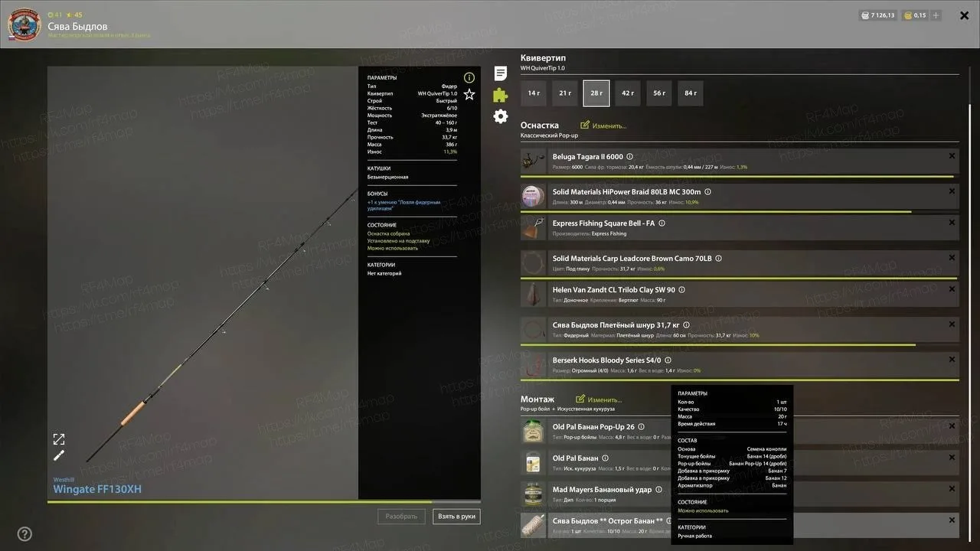
Task: Remove the Carp Leadcore Brown Camo 70LB
Action: coord(952,258)
